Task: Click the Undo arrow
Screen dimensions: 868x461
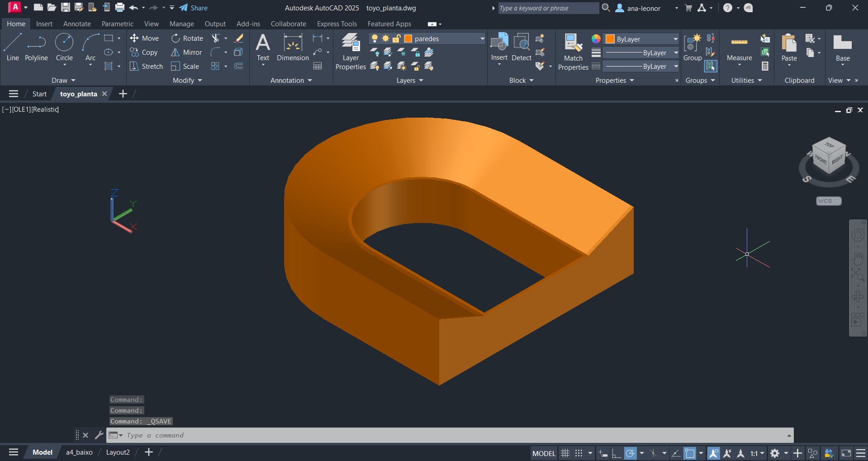Action: click(x=133, y=8)
